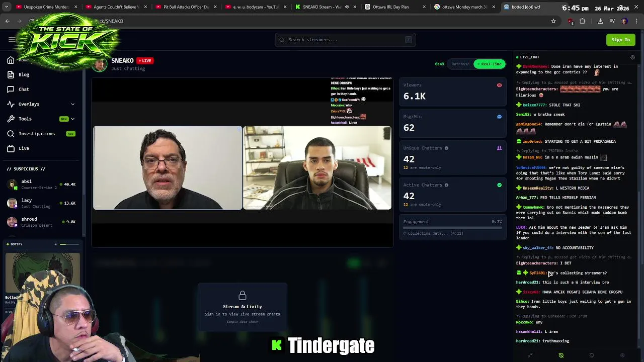Click the Blog sidebar icon

click(x=11, y=74)
